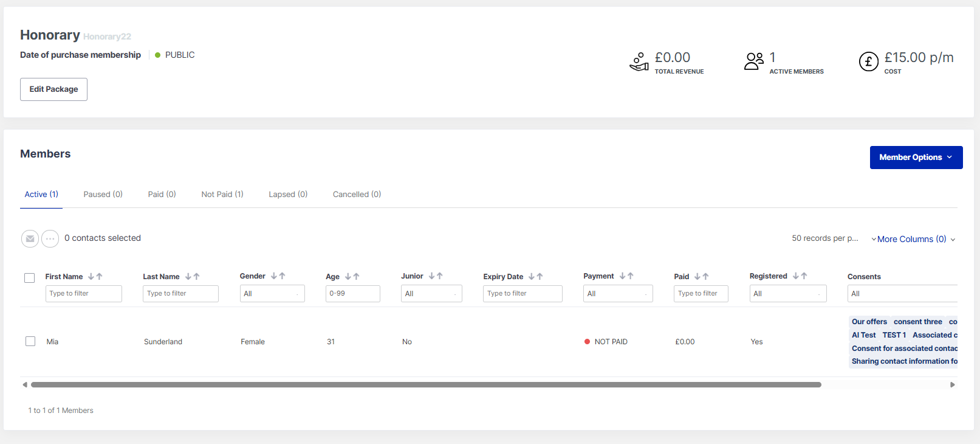This screenshot has height=444, width=980.
Task: Open the Member Options dropdown button
Action: tap(916, 158)
